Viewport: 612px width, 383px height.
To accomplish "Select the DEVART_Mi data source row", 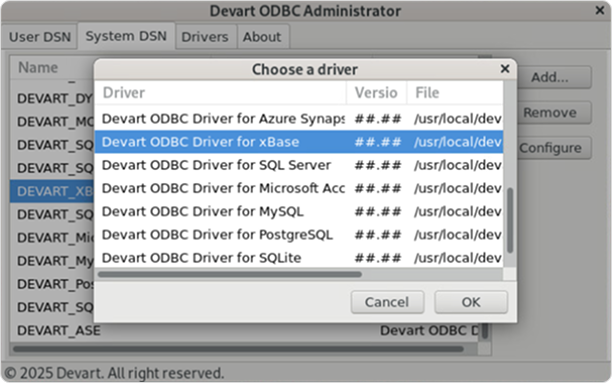I will (x=52, y=238).
